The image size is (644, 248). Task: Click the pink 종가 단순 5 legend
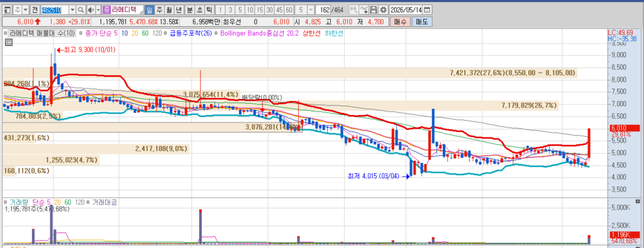click(101, 34)
